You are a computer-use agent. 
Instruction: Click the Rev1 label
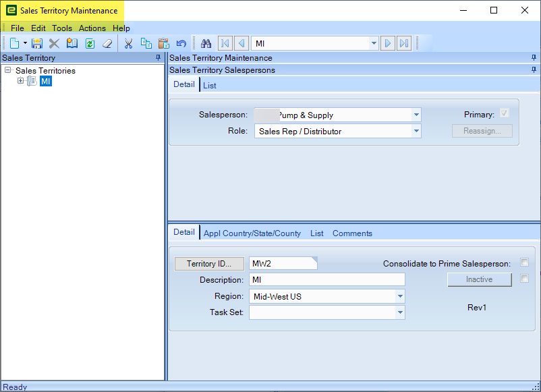click(476, 308)
